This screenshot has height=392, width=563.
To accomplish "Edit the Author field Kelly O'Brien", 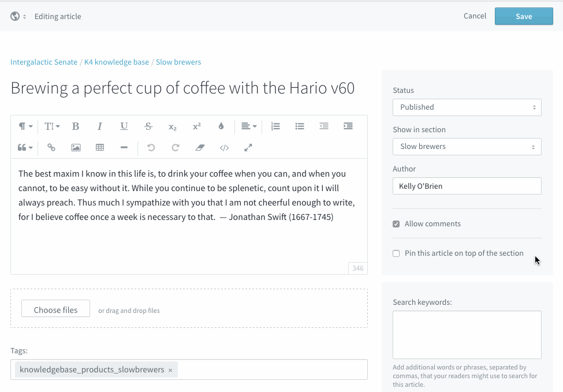I will pos(467,186).
